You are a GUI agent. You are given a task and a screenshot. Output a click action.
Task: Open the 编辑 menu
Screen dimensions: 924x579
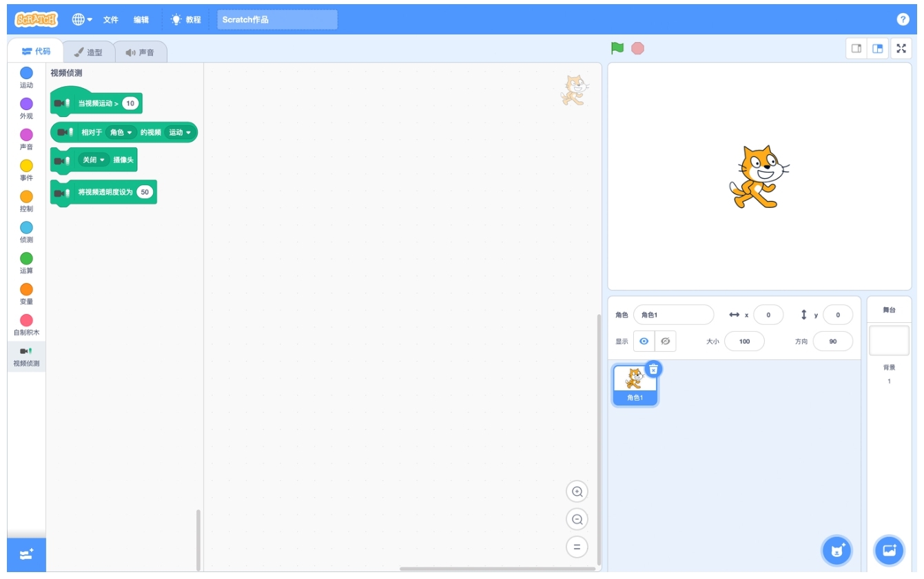click(141, 20)
